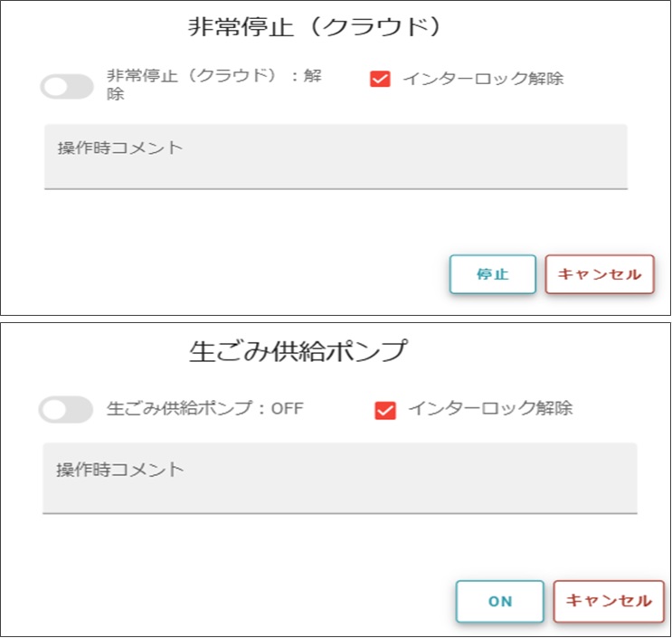The width and height of the screenshot is (672, 638).
Task: Toggle the 非常停止（クラウド） switch
Action: (x=67, y=87)
